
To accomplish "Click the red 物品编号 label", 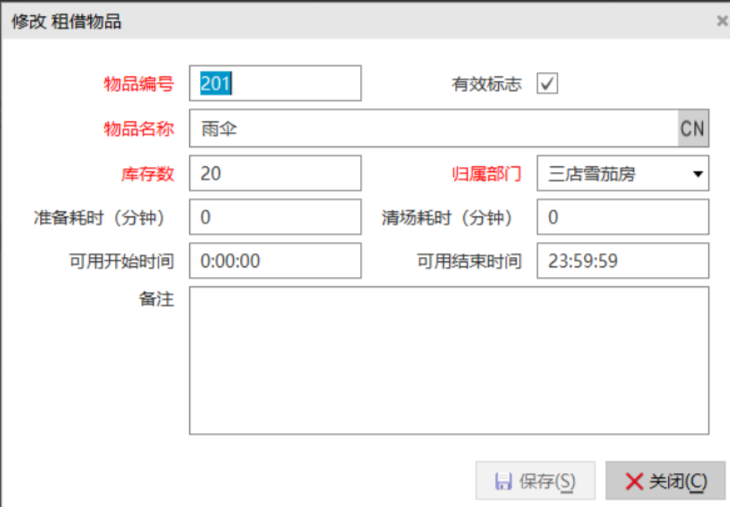I will point(139,84).
